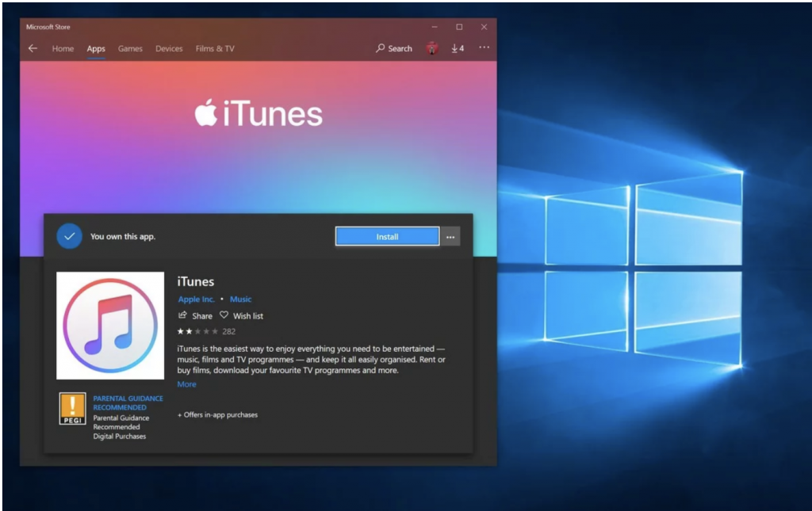
Task: Click the blue owned checkmark icon
Action: 70,236
